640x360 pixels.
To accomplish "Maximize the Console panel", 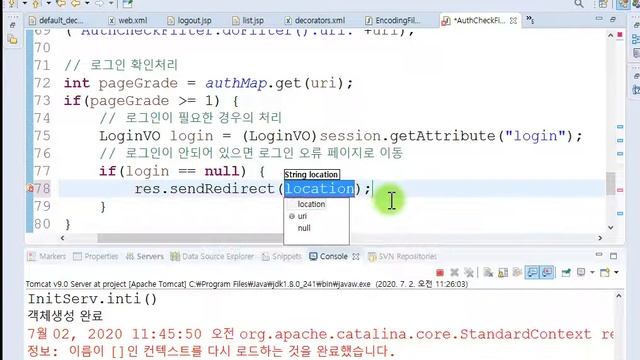I will (x=613, y=256).
